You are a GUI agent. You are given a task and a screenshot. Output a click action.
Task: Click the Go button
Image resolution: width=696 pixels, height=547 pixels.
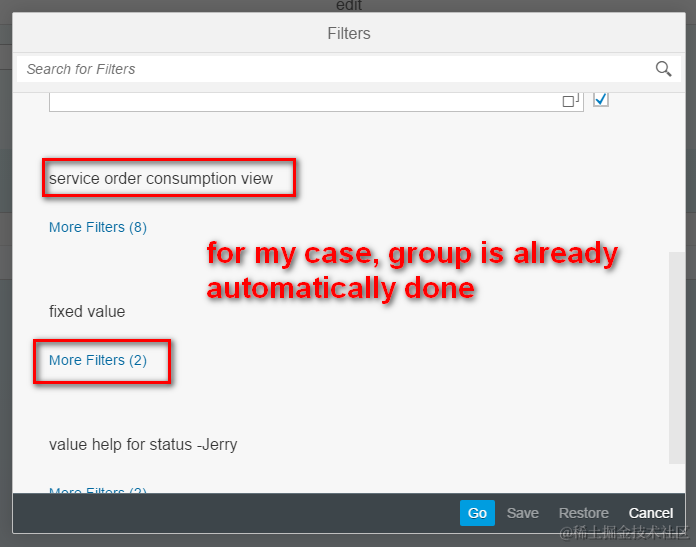477,513
